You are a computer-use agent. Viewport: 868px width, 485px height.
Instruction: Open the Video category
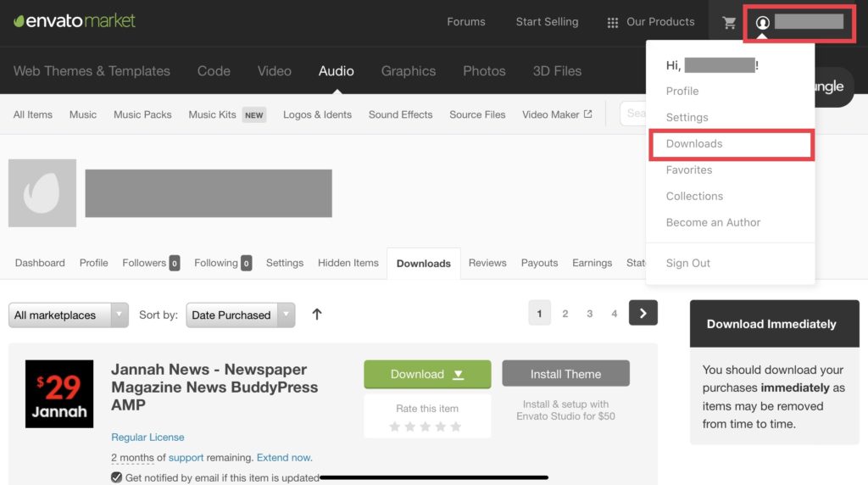click(x=274, y=71)
